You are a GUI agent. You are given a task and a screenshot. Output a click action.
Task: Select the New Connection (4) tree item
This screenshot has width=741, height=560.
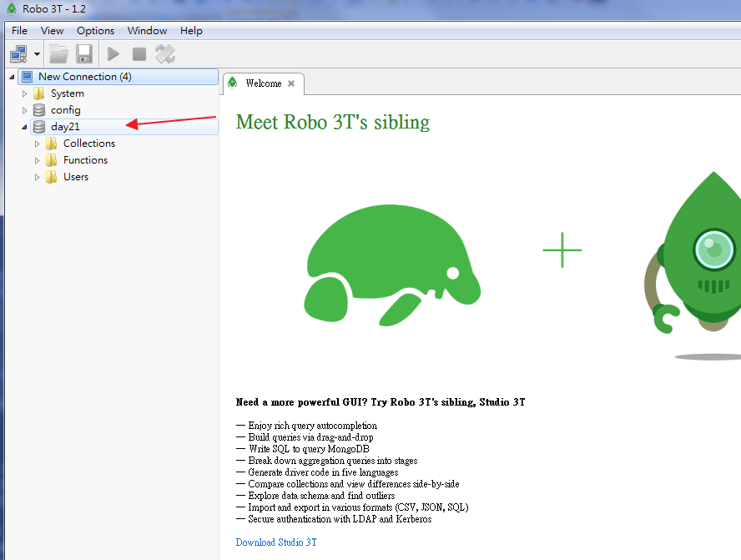click(118, 77)
